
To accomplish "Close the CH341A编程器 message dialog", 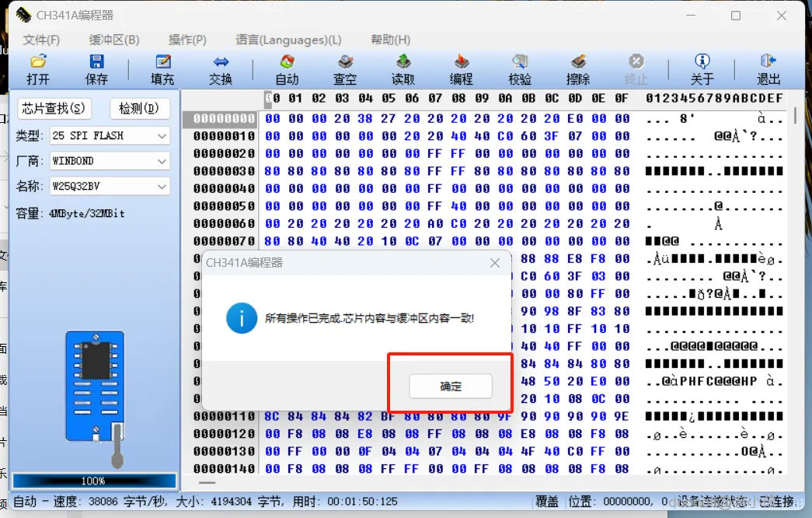I will pos(495,263).
